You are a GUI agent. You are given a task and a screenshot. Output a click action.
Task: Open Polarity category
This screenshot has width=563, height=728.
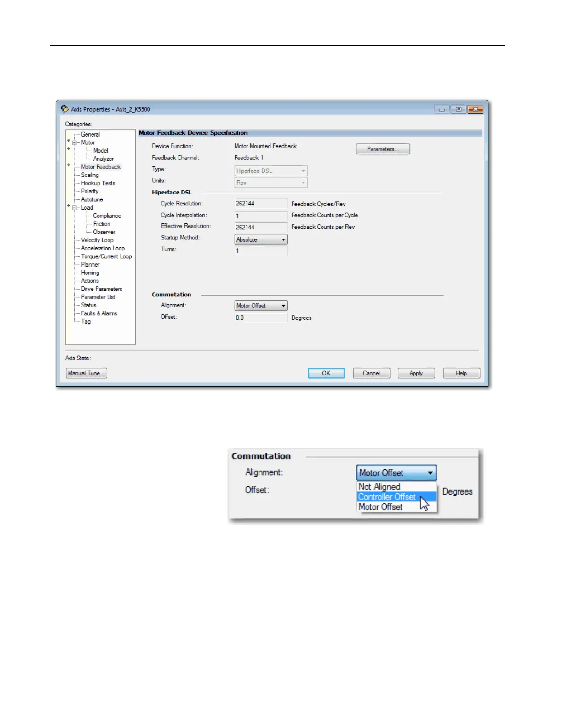coord(90,192)
